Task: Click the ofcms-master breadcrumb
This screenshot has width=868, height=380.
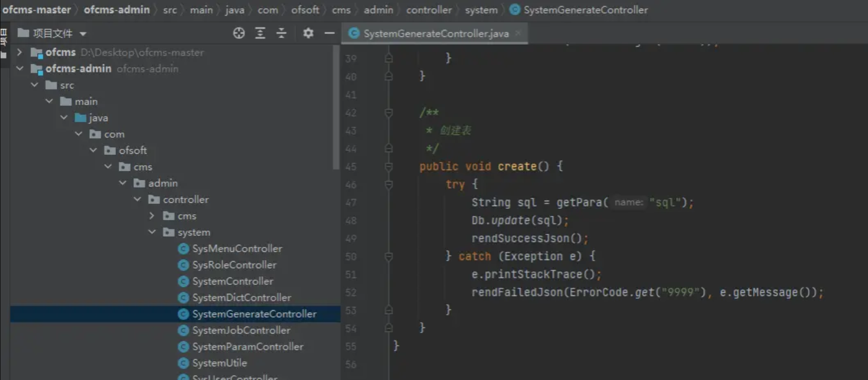Action: point(37,10)
